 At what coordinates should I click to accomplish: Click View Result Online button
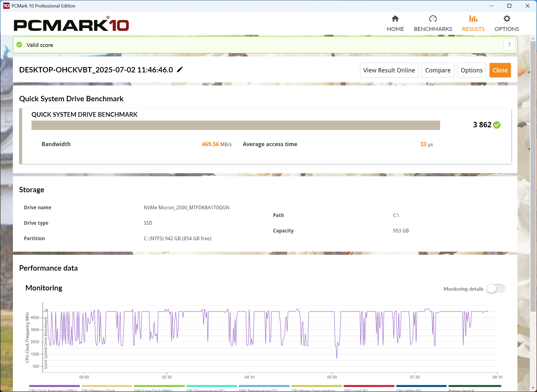(389, 70)
